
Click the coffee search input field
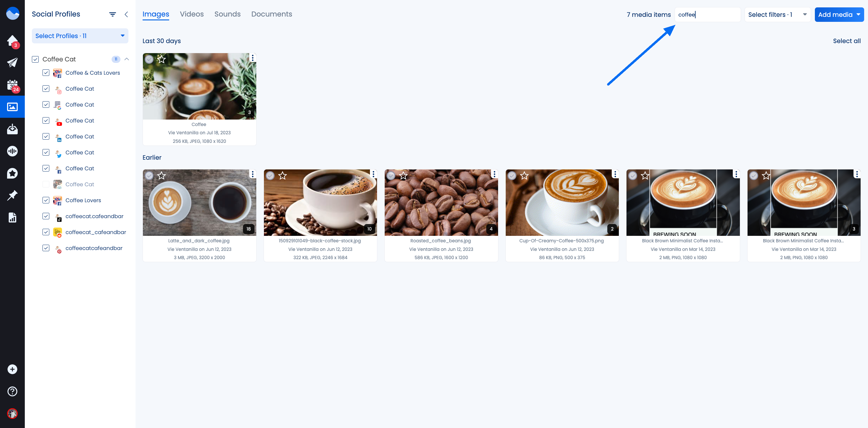click(708, 14)
